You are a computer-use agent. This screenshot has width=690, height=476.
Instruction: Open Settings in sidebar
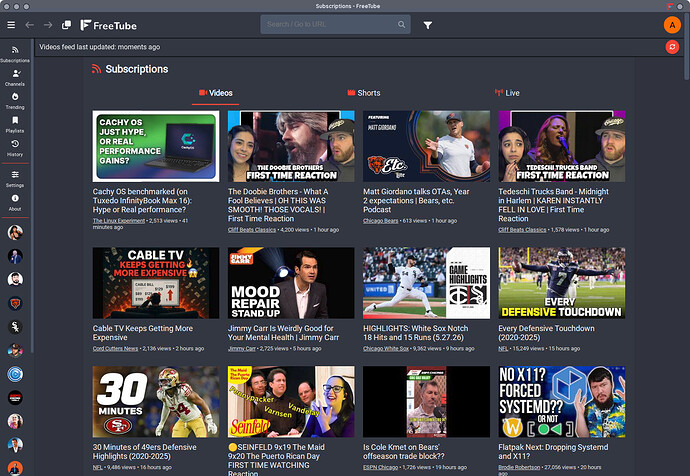point(15,179)
